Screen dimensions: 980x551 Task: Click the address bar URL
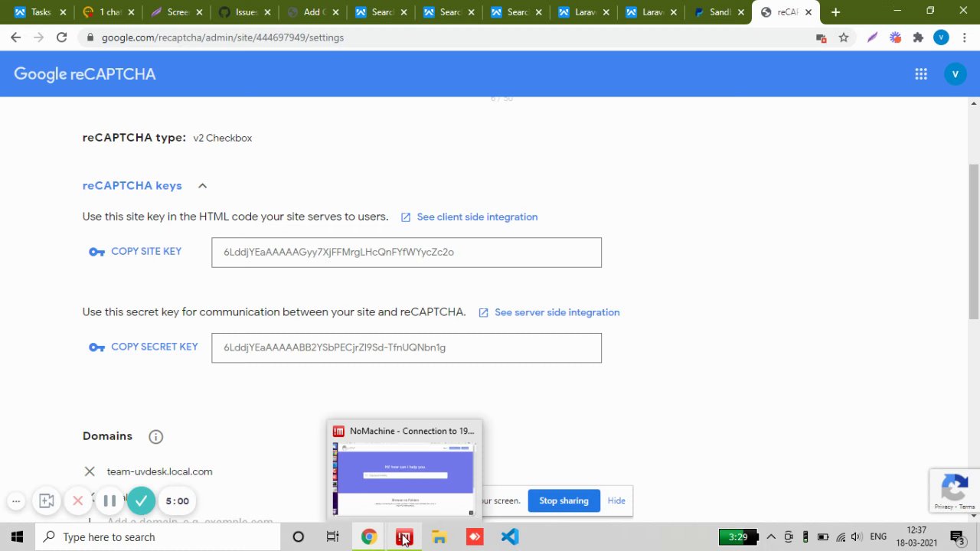pyautogui.click(x=223, y=37)
